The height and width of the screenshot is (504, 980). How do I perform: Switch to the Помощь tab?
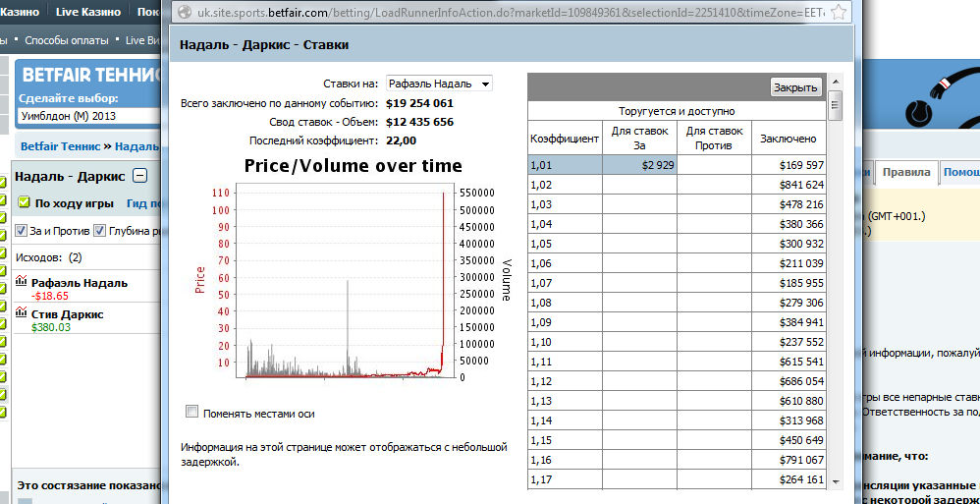tap(961, 173)
